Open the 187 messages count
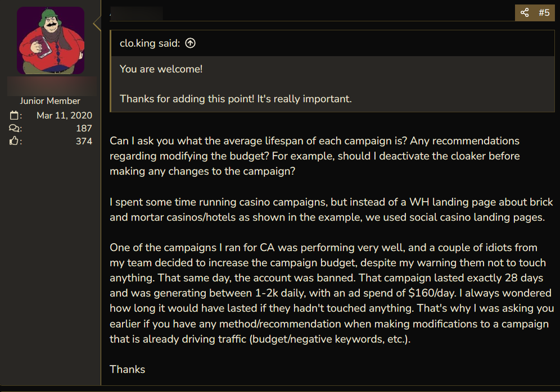This screenshot has height=392, width=560. (84, 129)
